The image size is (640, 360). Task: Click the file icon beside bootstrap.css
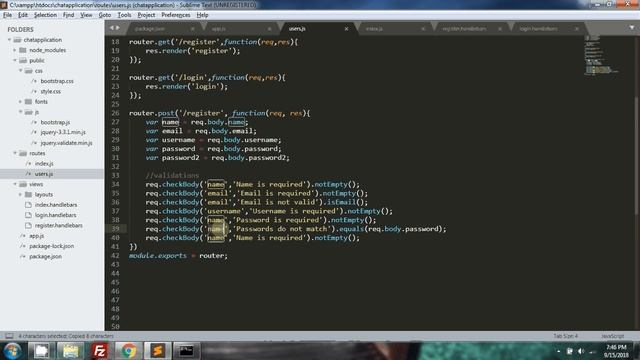point(34,81)
